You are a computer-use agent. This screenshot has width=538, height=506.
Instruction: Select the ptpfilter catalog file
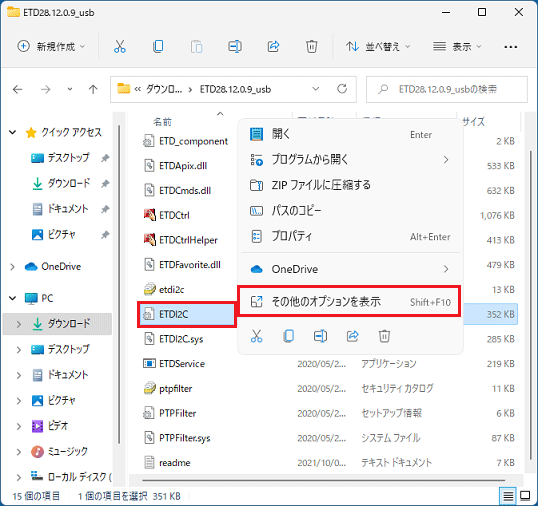(x=176, y=388)
